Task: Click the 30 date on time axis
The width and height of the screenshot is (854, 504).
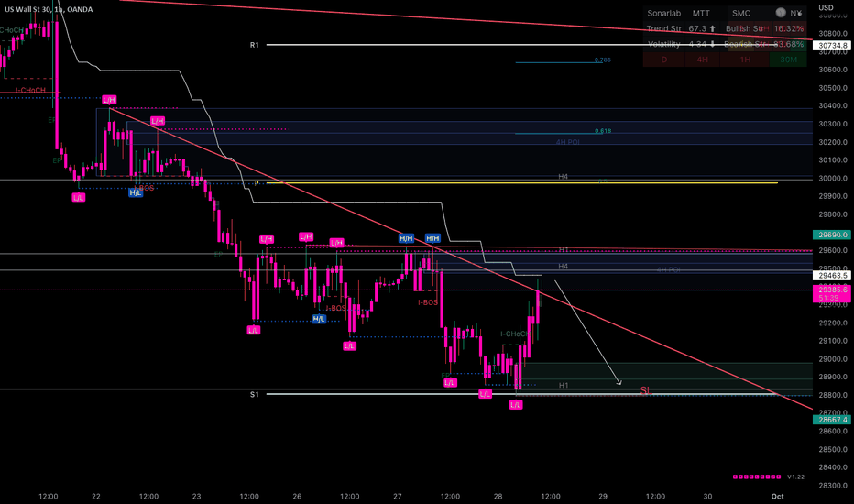Action: [x=707, y=497]
